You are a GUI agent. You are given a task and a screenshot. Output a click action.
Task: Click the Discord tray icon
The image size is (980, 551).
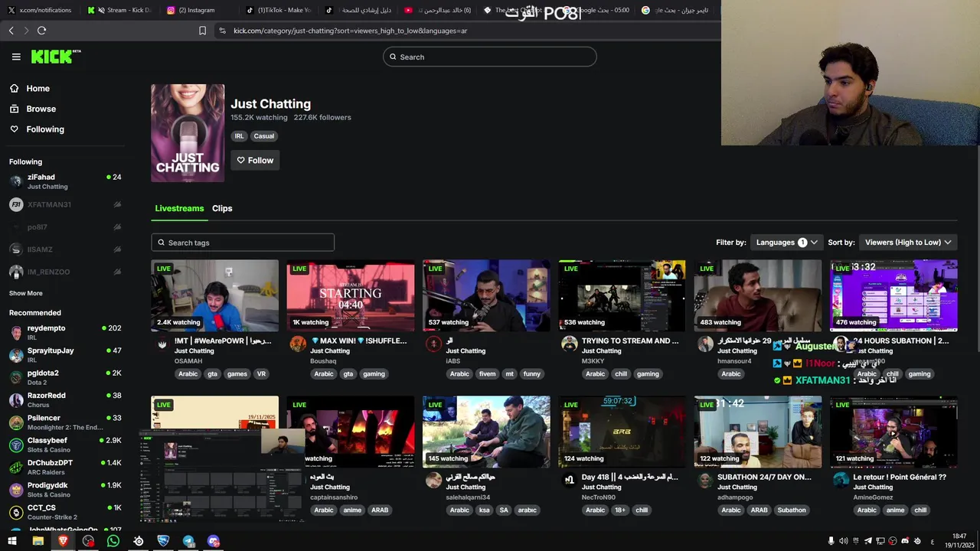[x=905, y=541]
